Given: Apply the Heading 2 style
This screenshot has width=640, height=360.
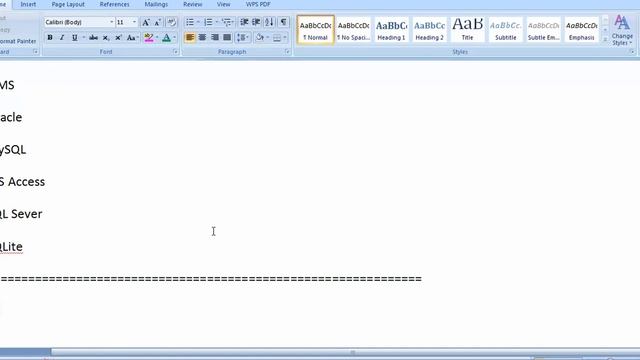Looking at the screenshot, I should tap(429, 29).
